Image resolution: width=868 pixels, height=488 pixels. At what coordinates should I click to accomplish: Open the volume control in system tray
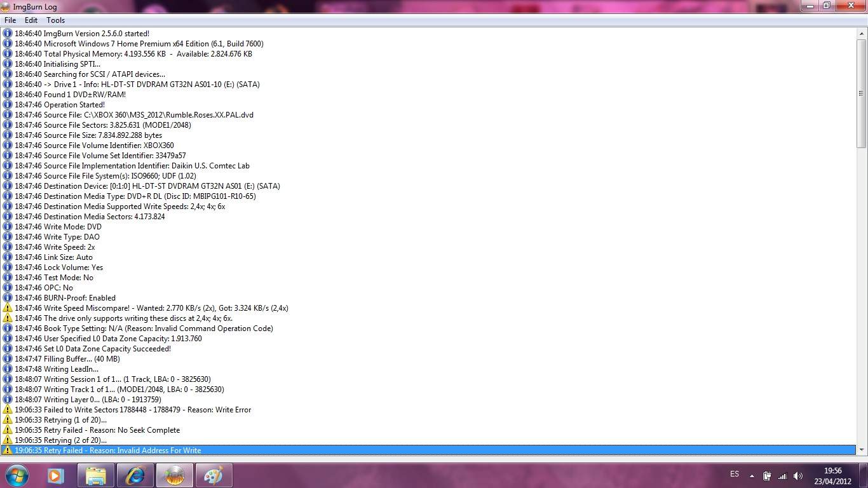798,476
